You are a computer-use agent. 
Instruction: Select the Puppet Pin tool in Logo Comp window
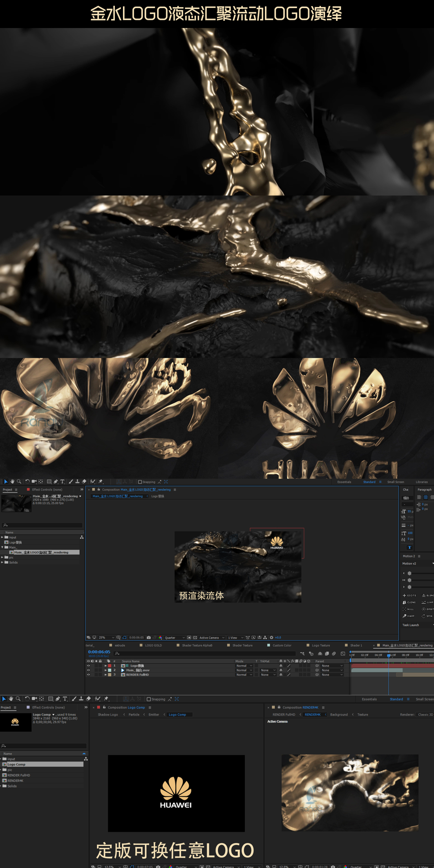[106, 699]
